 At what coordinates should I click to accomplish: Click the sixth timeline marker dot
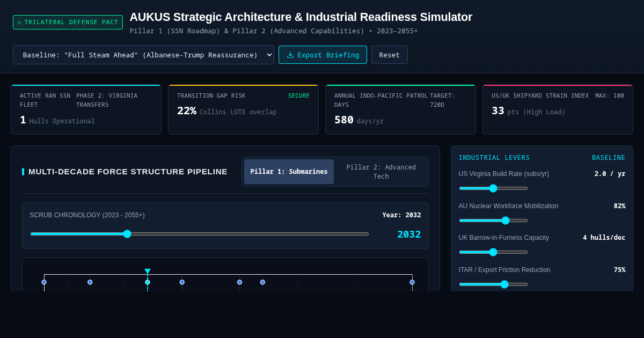click(262, 282)
